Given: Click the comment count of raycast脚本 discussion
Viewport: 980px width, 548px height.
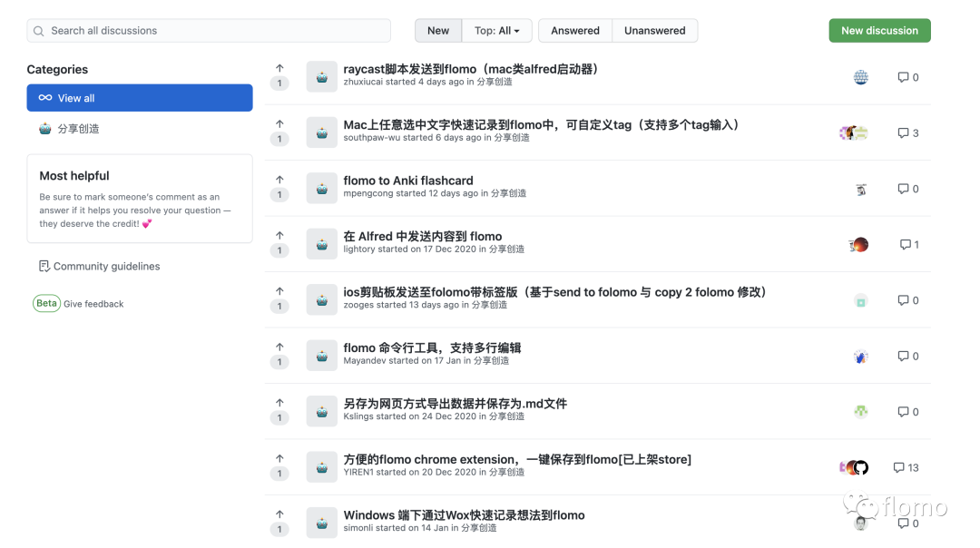Looking at the screenshot, I should click(x=907, y=77).
